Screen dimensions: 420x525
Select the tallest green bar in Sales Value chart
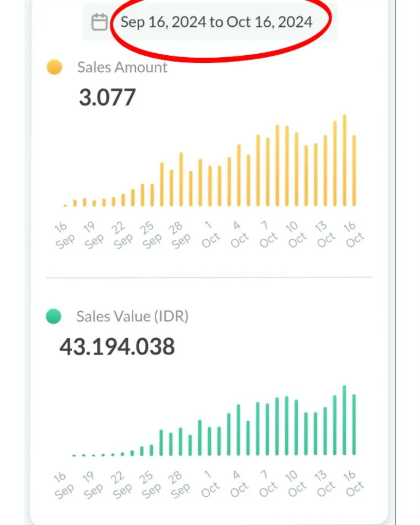point(344,420)
